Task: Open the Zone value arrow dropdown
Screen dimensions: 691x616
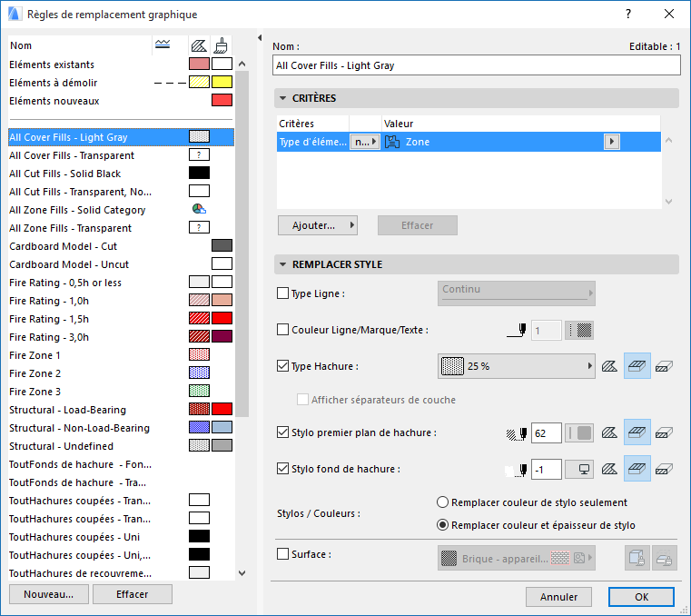Action: click(612, 142)
